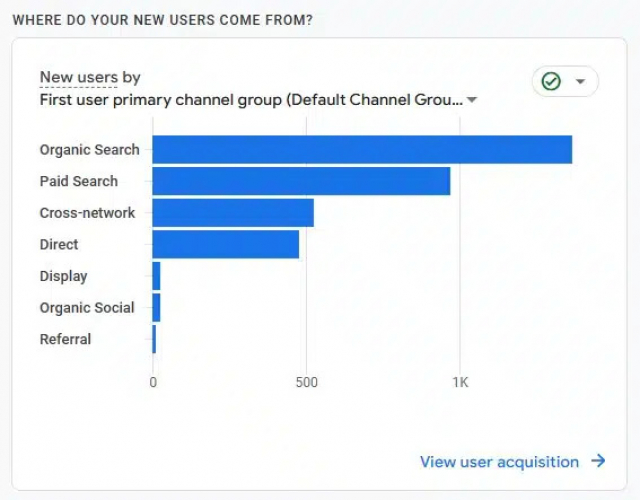Screen dimensions: 640x500
Task: Click the small Display bar
Action: (156, 276)
